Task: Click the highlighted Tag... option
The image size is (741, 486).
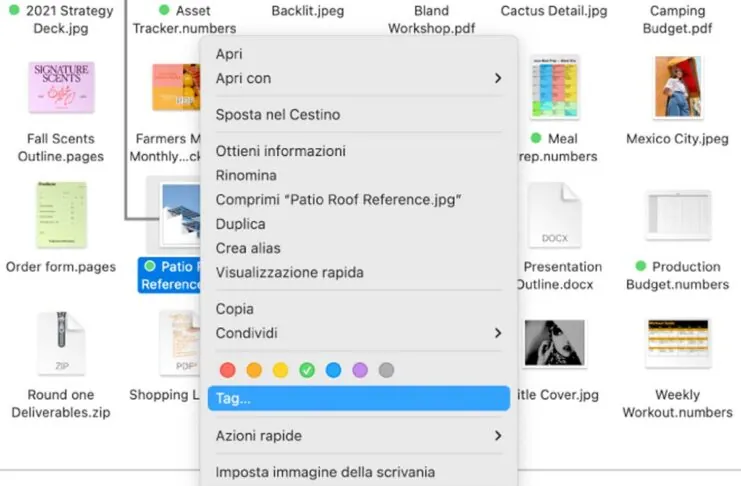Action: pos(358,399)
